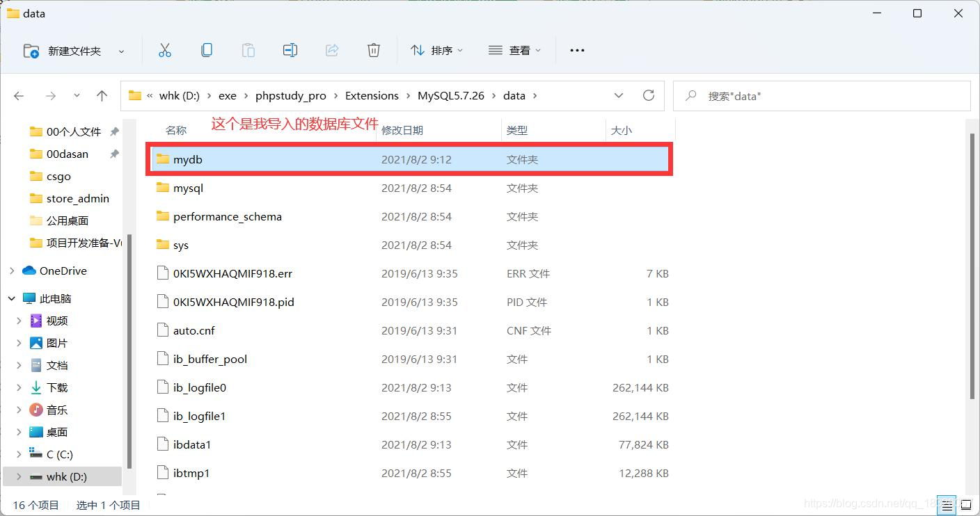The width and height of the screenshot is (980, 516).
Task: Click the Paste clipboard icon
Action: [x=248, y=50]
